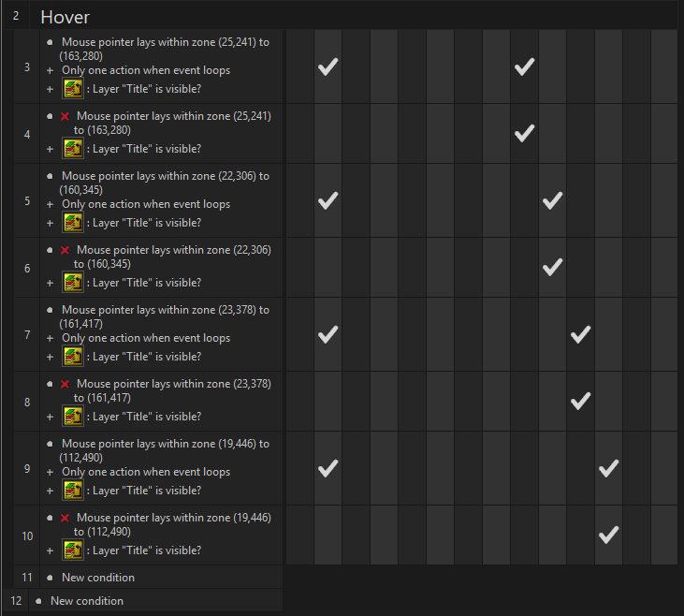Click the red X negate icon in event 8
The height and width of the screenshot is (616, 684).
(65, 385)
